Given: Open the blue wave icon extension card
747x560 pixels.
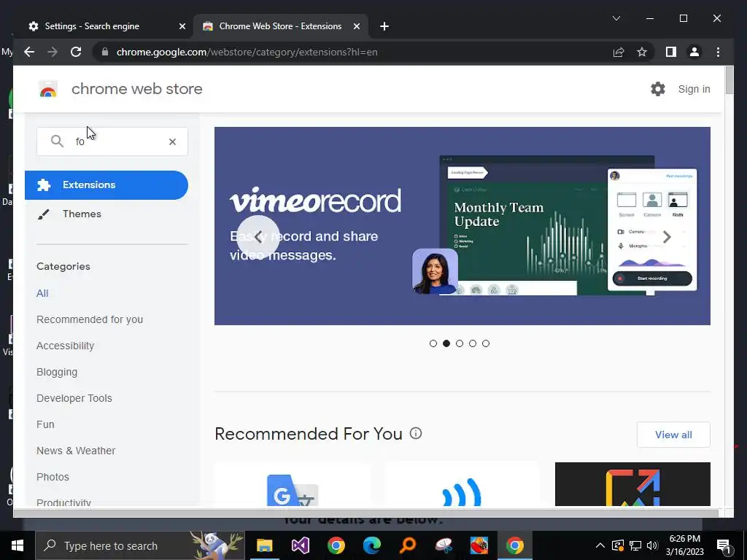Looking at the screenshot, I should [462, 484].
